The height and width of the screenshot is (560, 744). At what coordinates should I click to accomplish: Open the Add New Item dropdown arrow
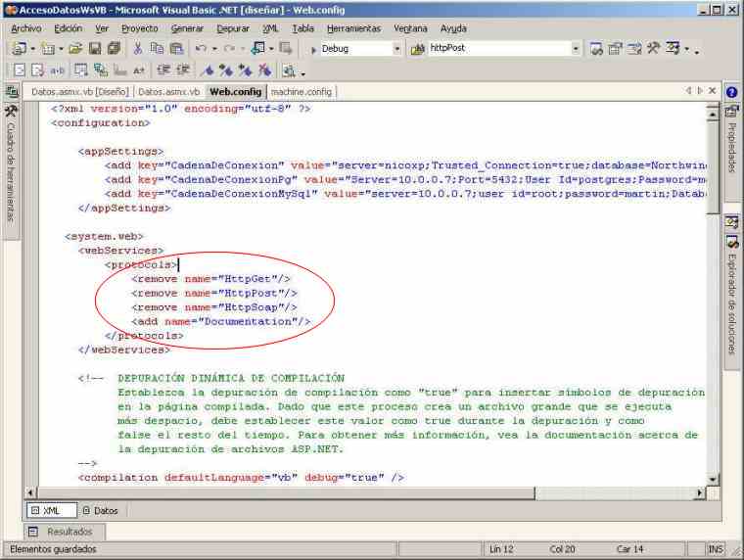click(x=62, y=49)
